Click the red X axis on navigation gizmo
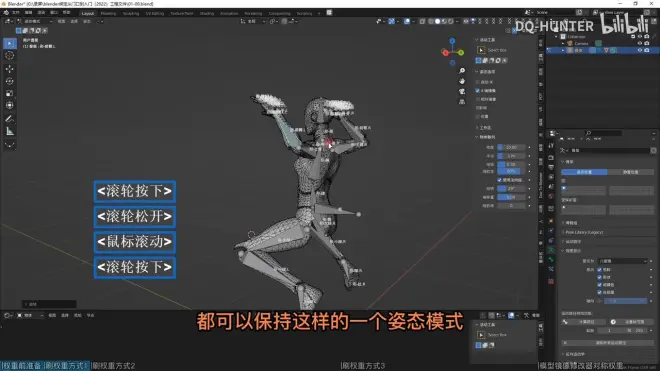Viewport: 660px width, 371px height. [445, 53]
